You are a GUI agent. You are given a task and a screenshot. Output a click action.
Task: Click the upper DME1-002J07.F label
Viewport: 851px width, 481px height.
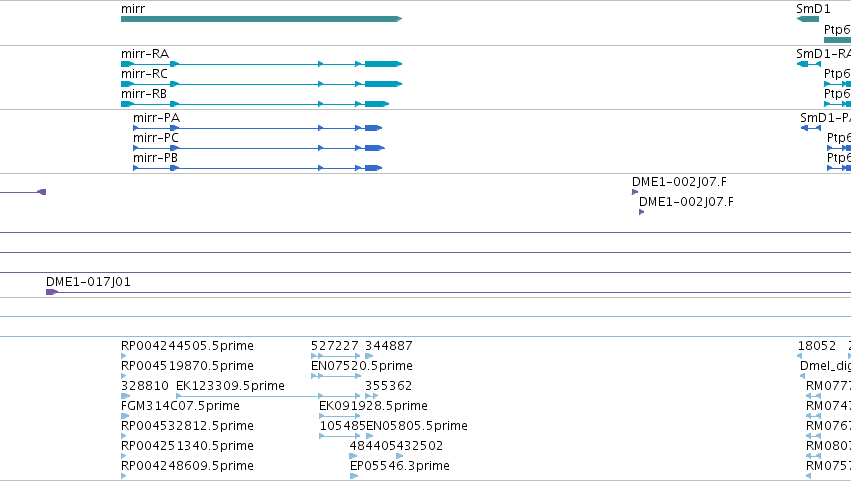pos(679,182)
